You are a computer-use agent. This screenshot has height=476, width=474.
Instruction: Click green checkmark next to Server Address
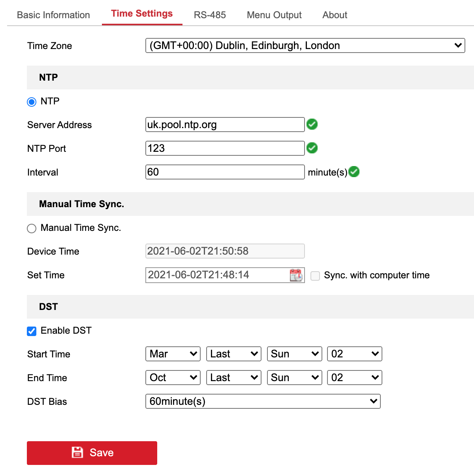pyautogui.click(x=312, y=125)
